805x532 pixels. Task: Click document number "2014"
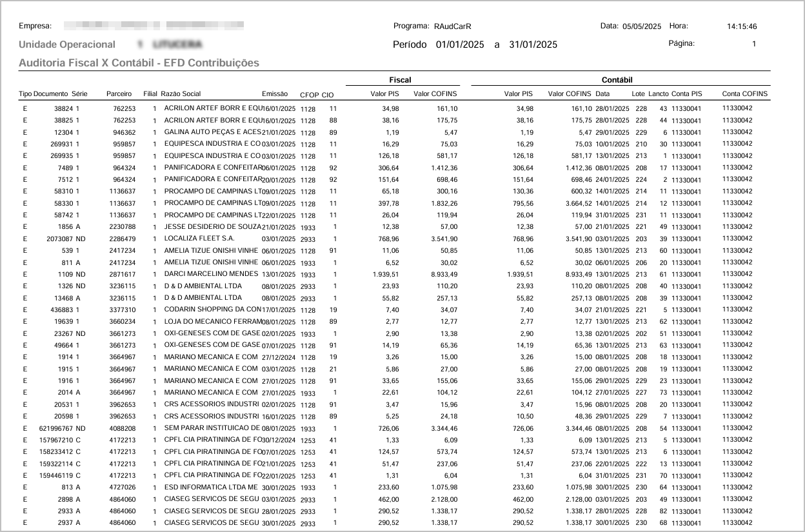[66, 393]
